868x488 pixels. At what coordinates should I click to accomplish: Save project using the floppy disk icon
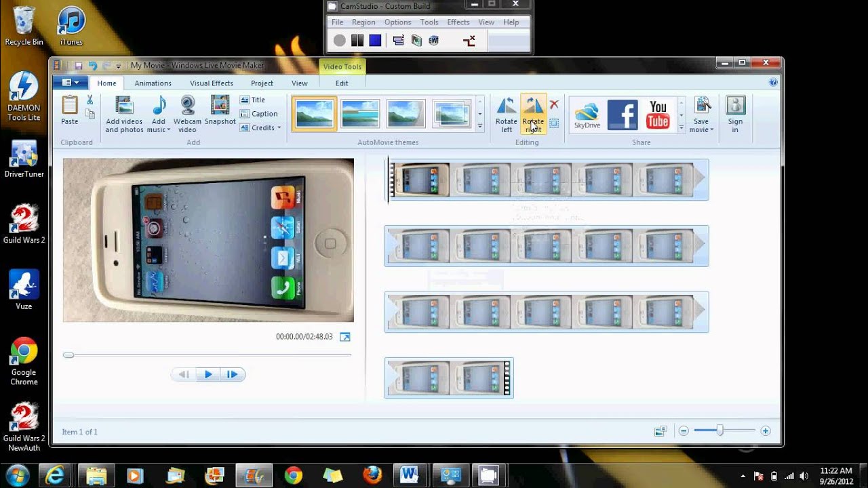(78, 66)
